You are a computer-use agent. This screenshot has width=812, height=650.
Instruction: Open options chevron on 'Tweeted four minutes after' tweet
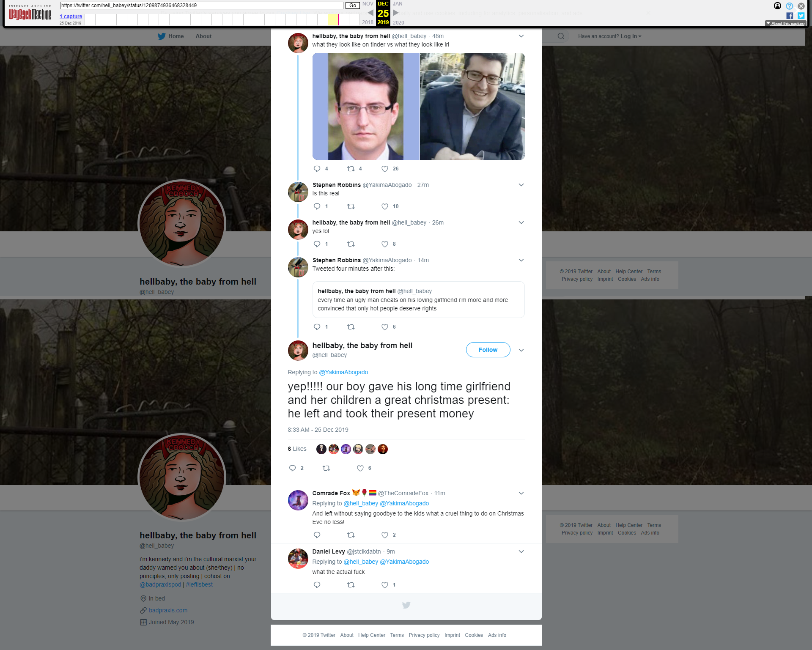tap(521, 261)
